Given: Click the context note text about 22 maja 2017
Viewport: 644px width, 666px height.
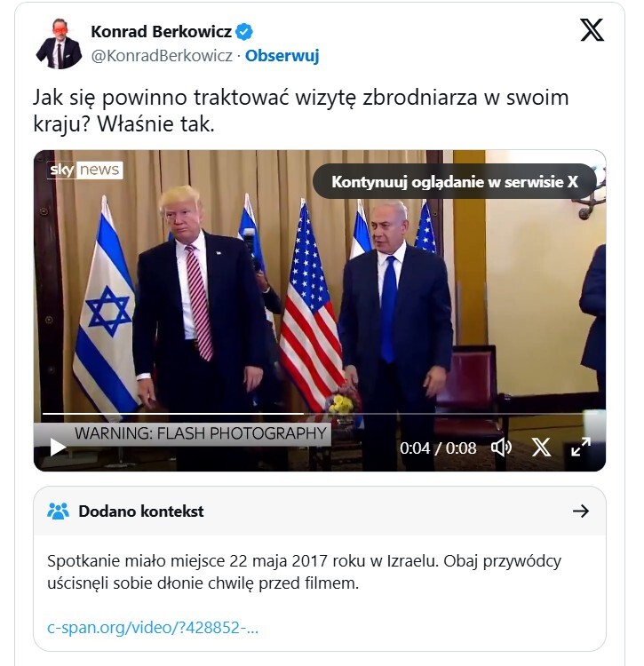Looking at the screenshot, I should pos(304,572).
